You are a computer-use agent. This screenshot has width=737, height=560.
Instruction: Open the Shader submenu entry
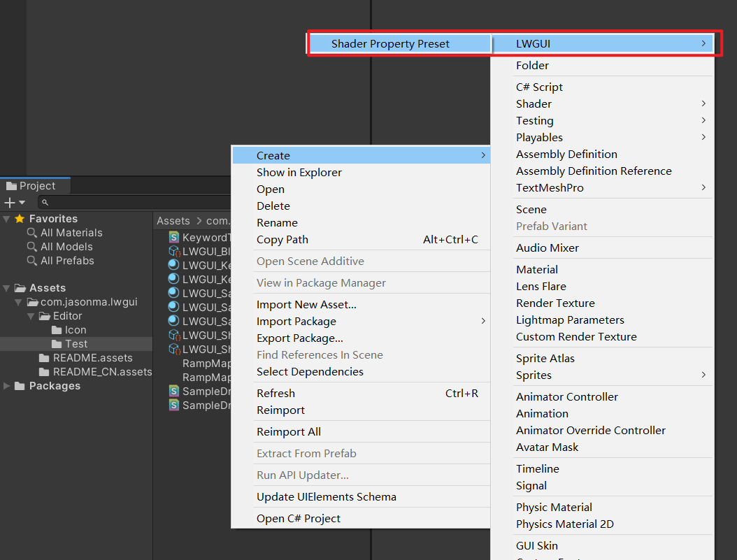tap(534, 104)
